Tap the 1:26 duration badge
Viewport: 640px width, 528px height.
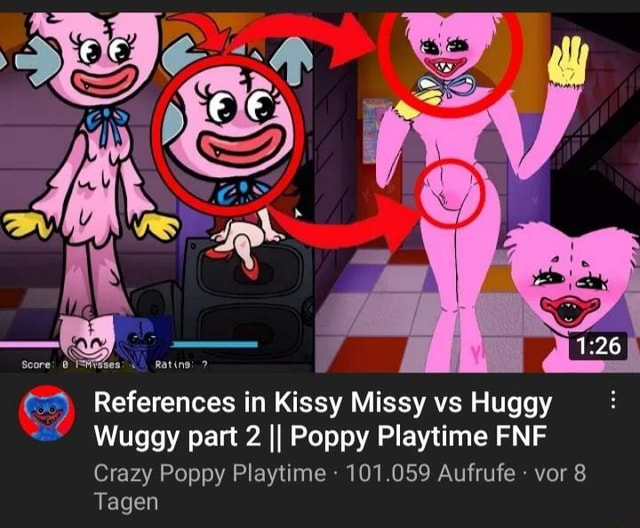tap(598, 346)
